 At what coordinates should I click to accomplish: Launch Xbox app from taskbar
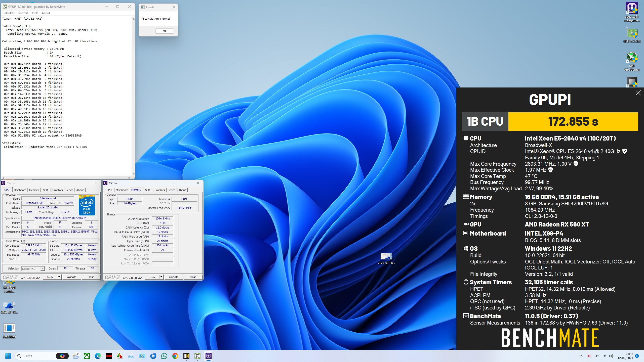[87, 356]
